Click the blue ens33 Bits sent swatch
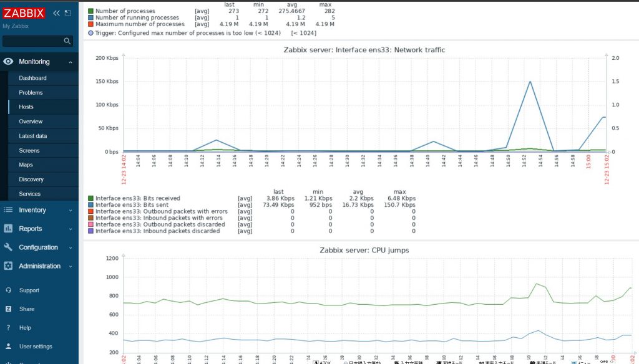The height and width of the screenshot is (364, 639). tap(90, 205)
